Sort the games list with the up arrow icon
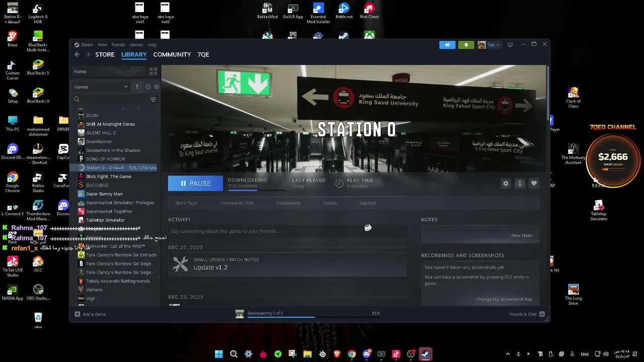 coord(137,86)
